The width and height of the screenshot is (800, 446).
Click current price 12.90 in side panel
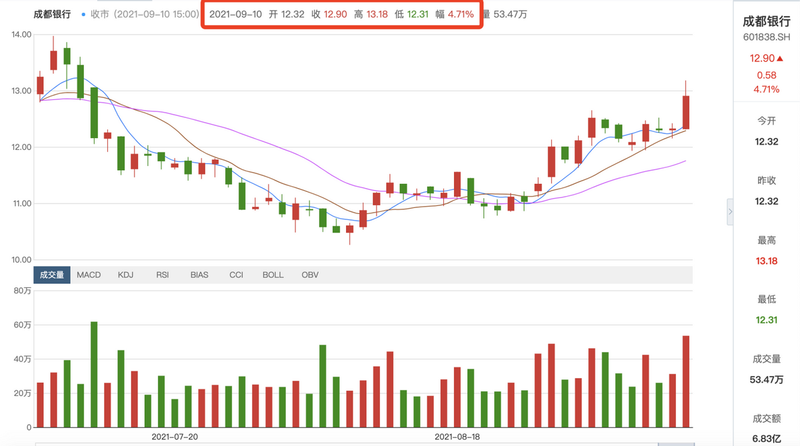(762, 58)
